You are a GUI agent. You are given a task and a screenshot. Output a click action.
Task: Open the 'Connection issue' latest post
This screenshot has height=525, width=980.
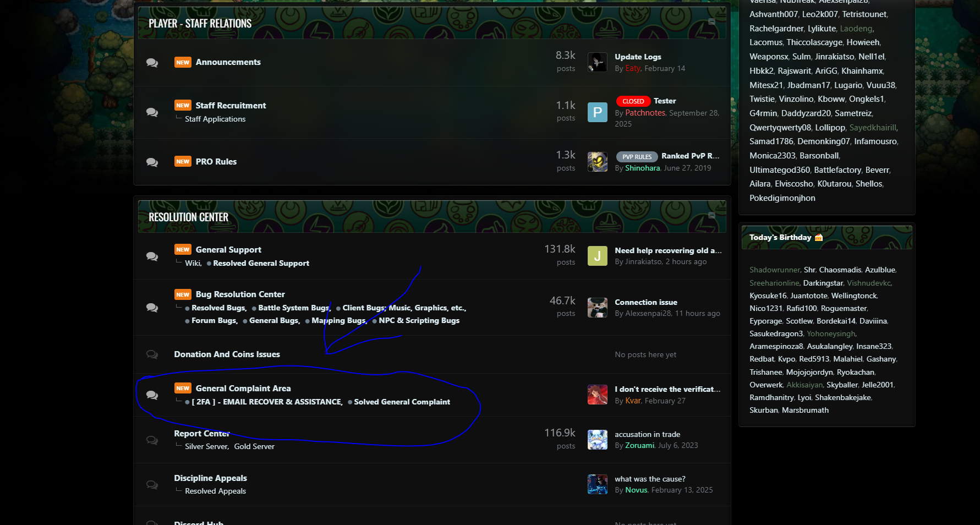pyautogui.click(x=645, y=302)
